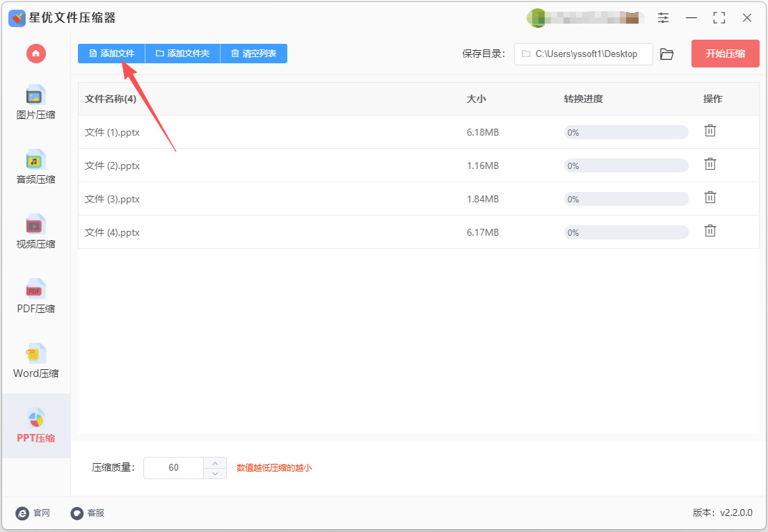
Task: Click progress bar of 文件 (3).pptx
Action: coord(626,199)
